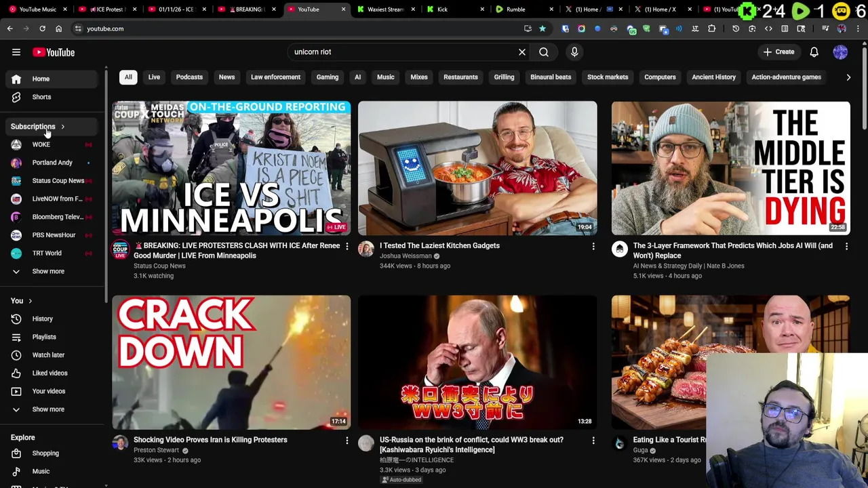This screenshot has height=488, width=868.
Task: Open LiveNOW from Fox subscription
Action: pyautogui.click(x=52, y=199)
